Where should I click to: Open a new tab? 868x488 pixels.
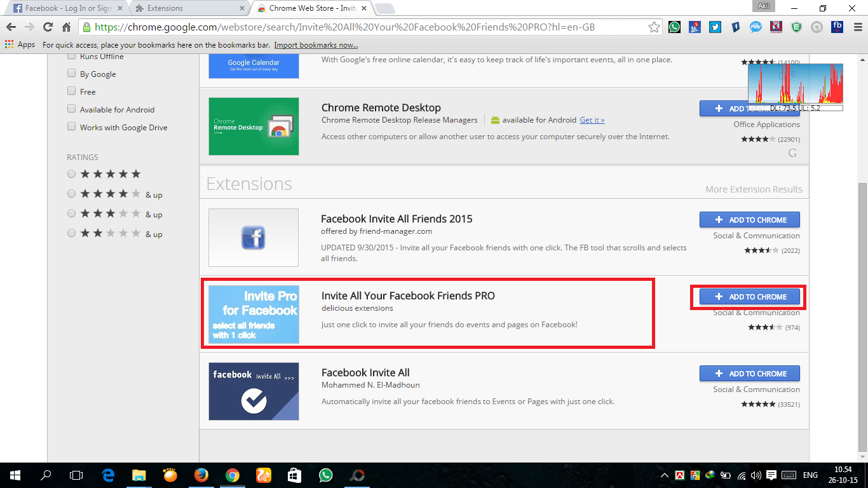pos(385,8)
